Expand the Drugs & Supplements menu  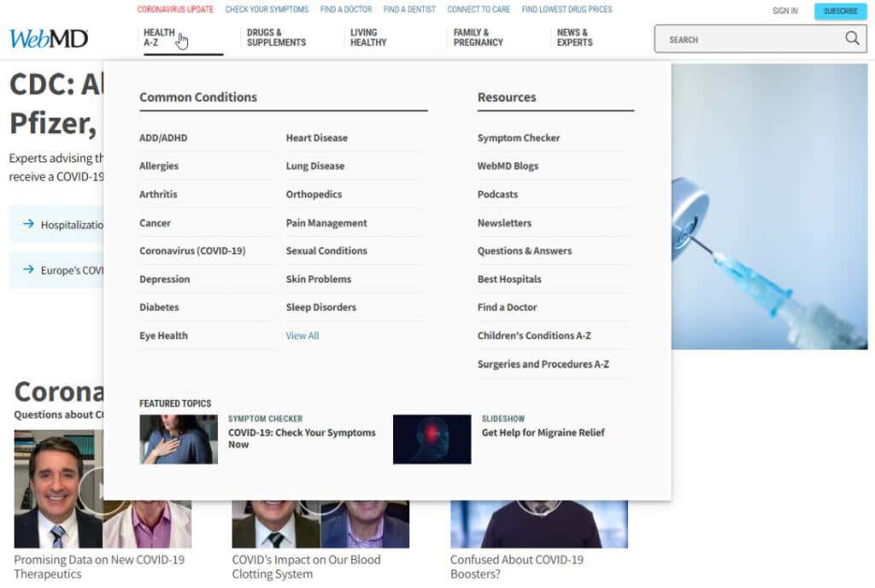[x=276, y=38]
